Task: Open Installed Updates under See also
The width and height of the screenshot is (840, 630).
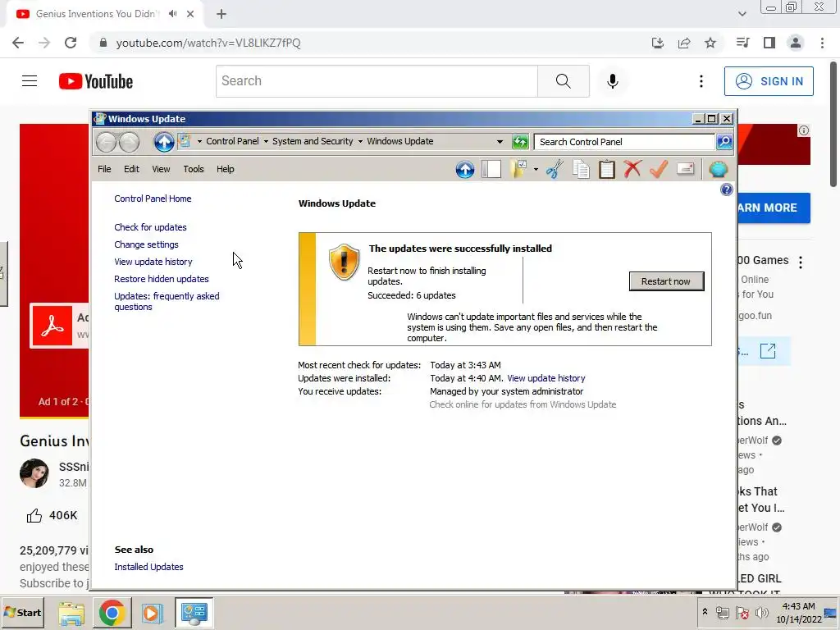Action: point(148,567)
